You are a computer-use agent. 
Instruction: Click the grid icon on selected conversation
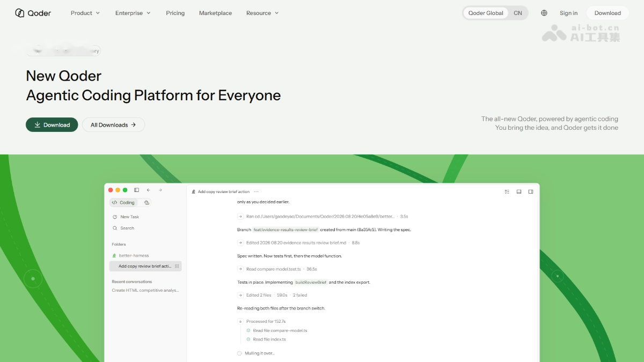point(177,266)
